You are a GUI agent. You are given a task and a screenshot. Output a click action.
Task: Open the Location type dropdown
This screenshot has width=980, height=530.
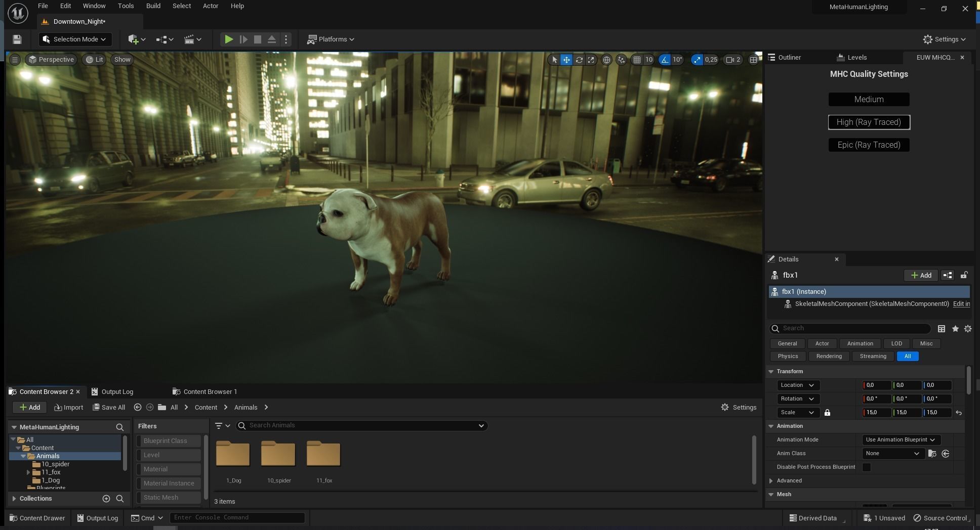coord(798,385)
